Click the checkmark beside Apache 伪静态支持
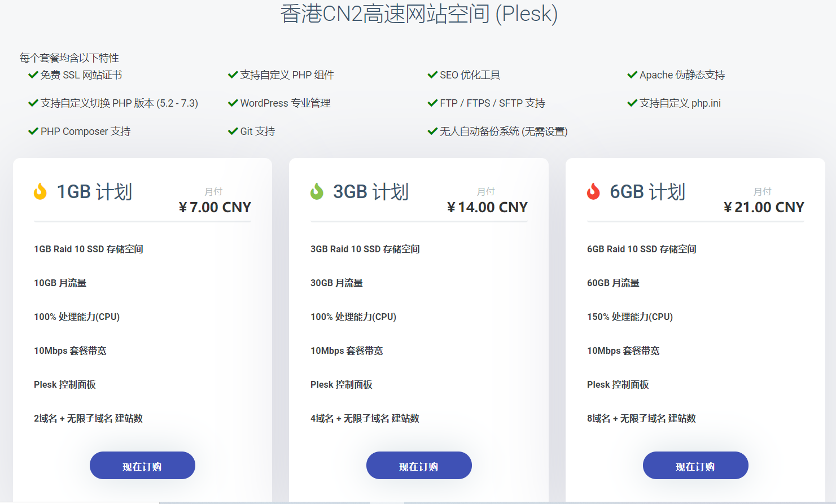Screen dimensions: 836x504 (x=632, y=74)
